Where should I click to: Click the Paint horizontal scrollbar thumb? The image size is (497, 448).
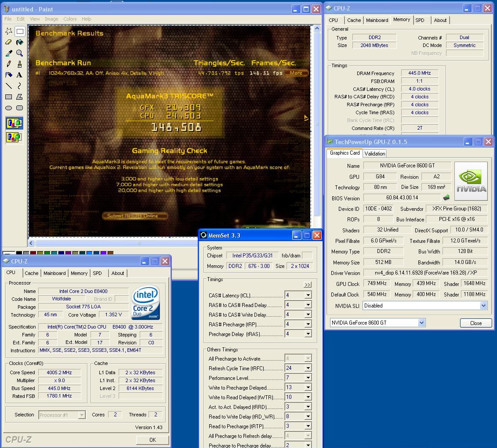pos(138,243)
